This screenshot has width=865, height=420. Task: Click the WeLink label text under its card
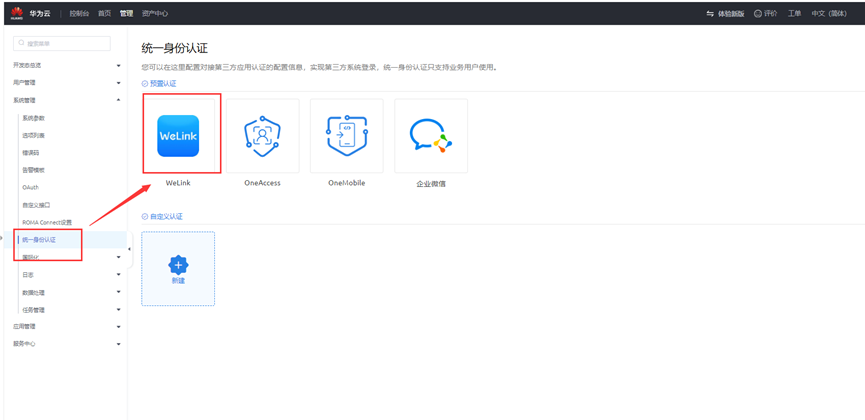[x=178, y=183]
